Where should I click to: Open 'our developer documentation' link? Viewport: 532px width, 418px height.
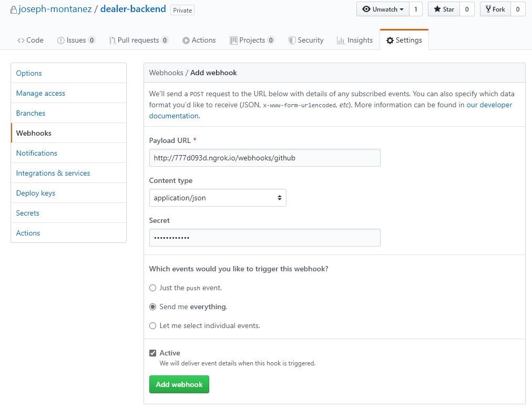pyautogui.click(x=331, y=110)
